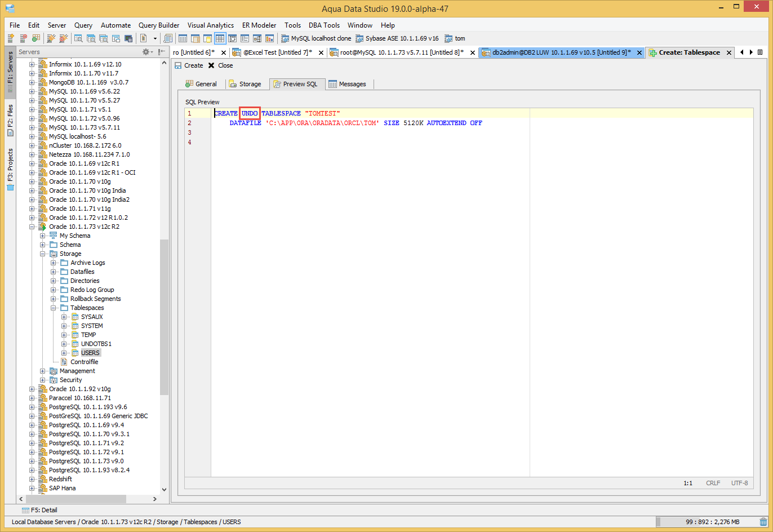Open the DBA Tools menu
The image size is (773, 532).
click(324, 25)
